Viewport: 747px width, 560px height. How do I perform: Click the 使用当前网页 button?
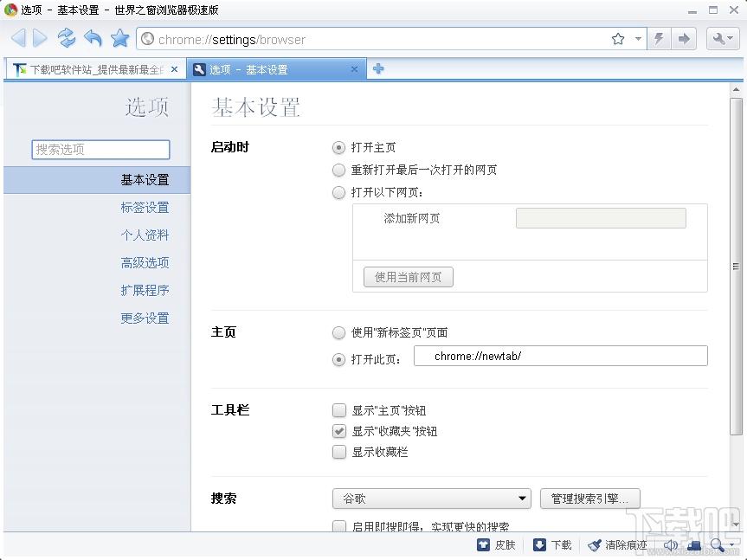point(409,277)
